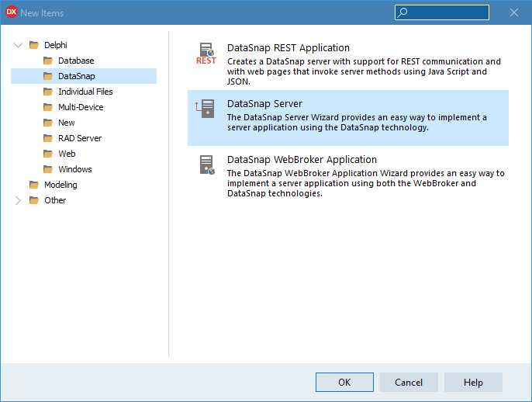Click the Delphi folder icon

point(34,45)
